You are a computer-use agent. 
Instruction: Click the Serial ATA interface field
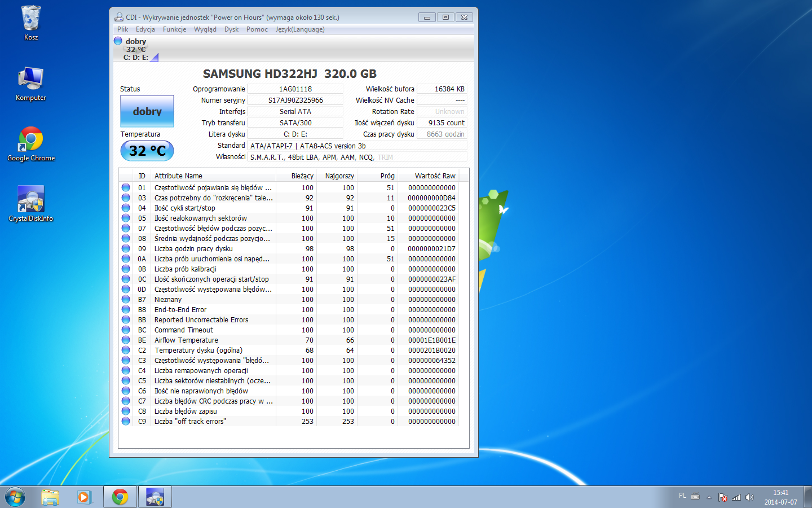[295, 111]
